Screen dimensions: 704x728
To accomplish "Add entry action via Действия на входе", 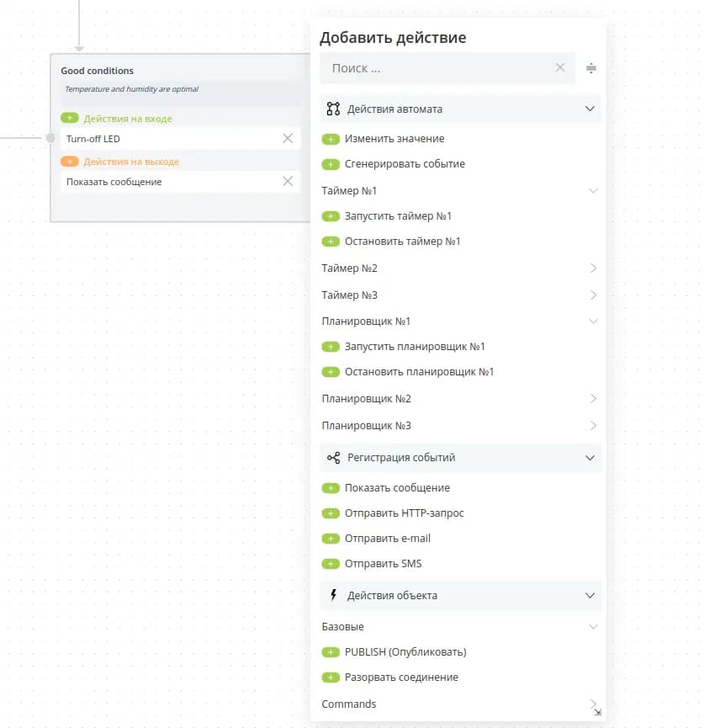I will pos(70,119).
